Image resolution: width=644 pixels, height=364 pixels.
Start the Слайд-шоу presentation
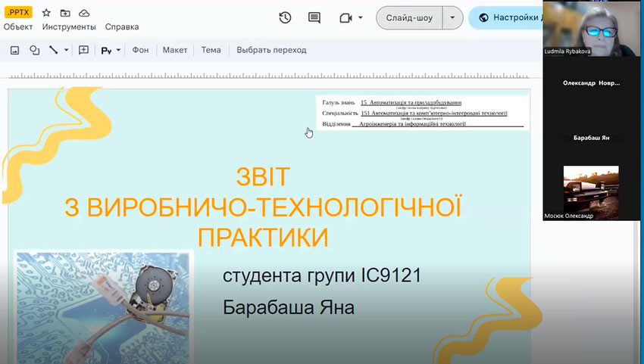pyautogui.click(x=409, y=17)
